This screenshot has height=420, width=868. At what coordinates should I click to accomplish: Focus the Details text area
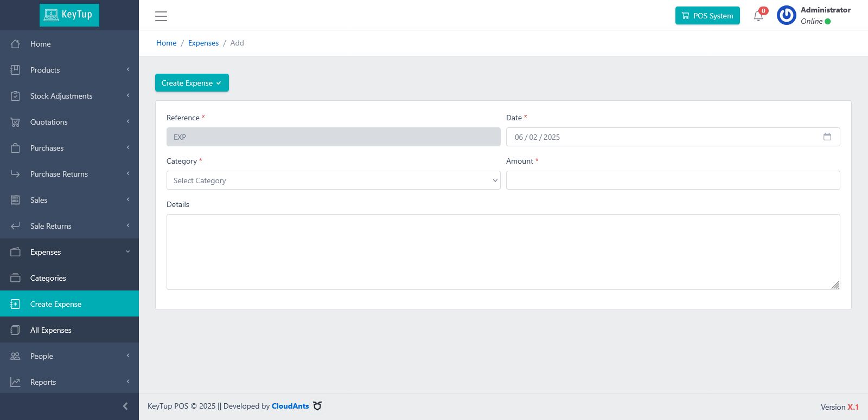[503, 252]
